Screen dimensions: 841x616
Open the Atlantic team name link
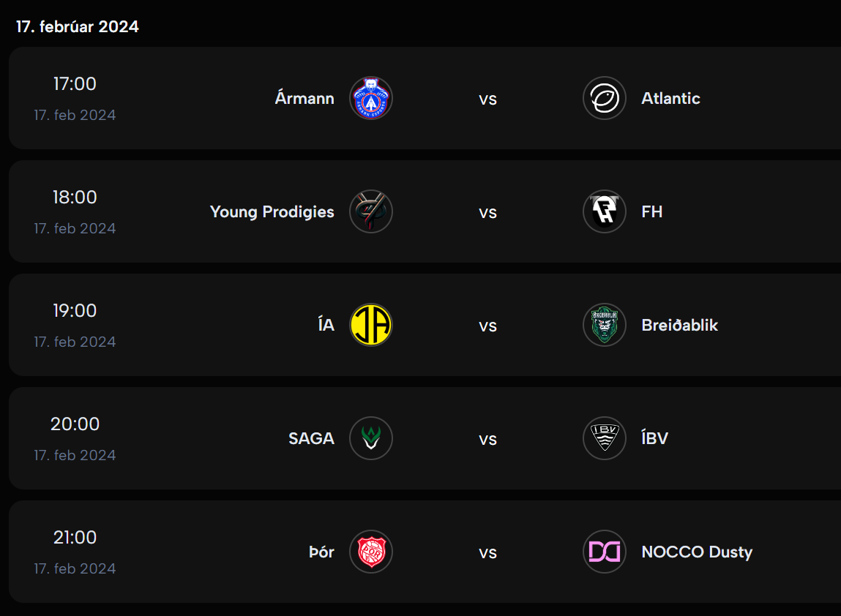tap(671, 98)
